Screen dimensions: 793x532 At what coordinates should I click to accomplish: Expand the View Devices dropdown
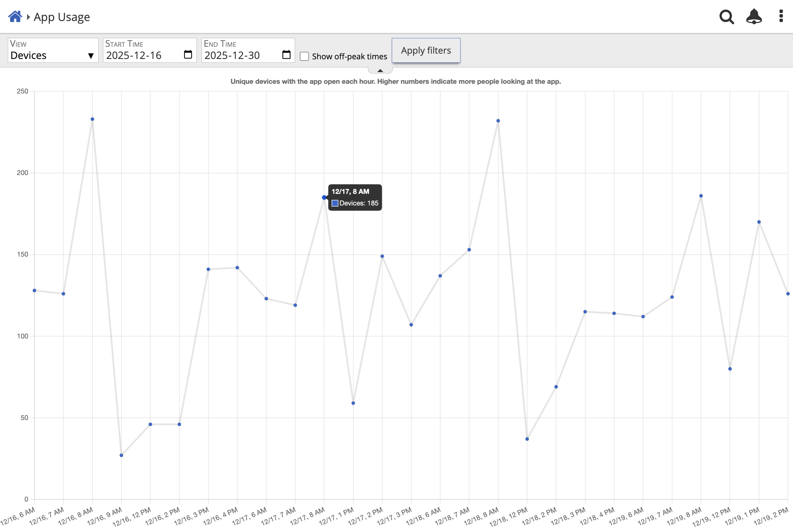[53, 51]
